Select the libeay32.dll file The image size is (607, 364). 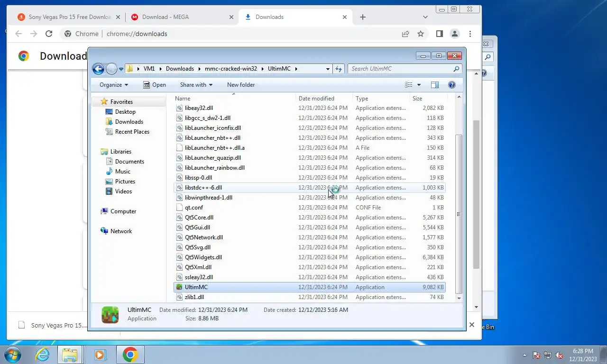tap(309, 108)
